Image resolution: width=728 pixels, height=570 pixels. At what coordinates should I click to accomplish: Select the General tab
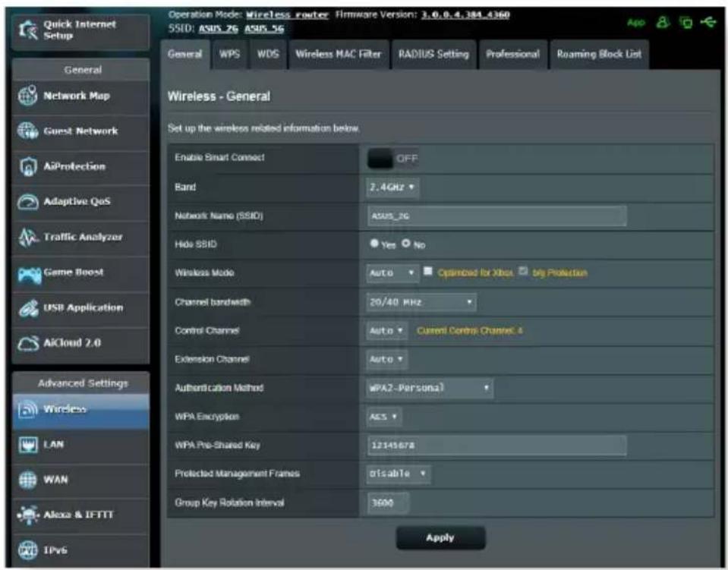pyautogui.click(x=185, y=55)
